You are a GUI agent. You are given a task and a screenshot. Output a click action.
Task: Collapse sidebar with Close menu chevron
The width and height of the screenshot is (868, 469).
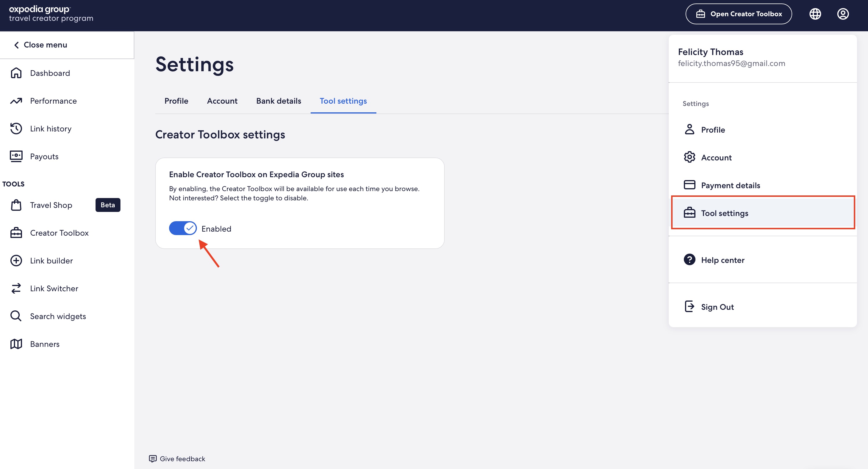tap(16, 45)
